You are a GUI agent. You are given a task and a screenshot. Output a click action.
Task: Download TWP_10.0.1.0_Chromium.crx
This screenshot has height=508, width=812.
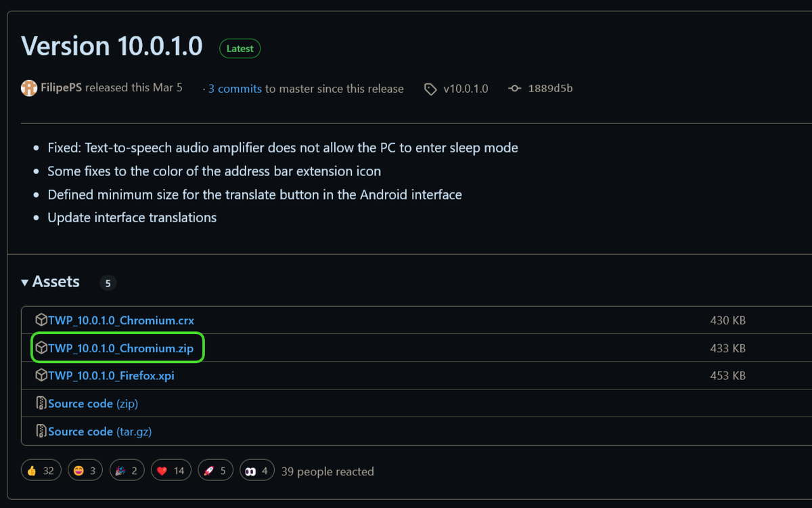(x=121, y=320)
